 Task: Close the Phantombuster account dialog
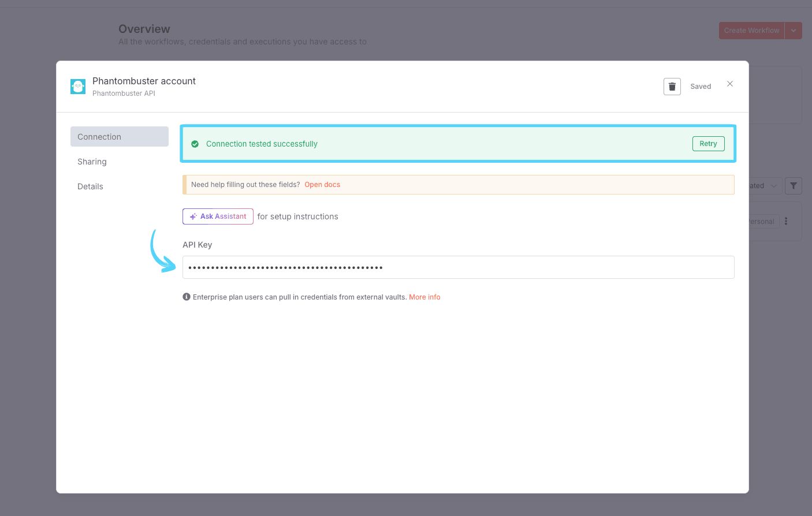coord(730,84)
